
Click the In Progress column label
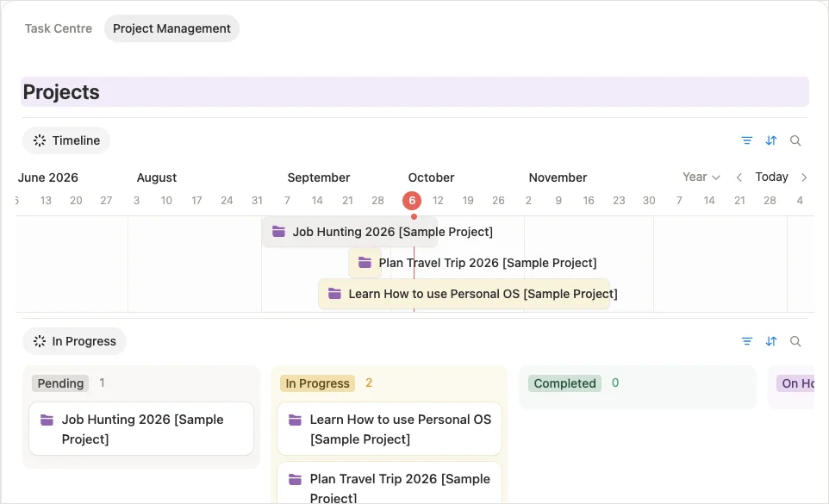(317, 383)
